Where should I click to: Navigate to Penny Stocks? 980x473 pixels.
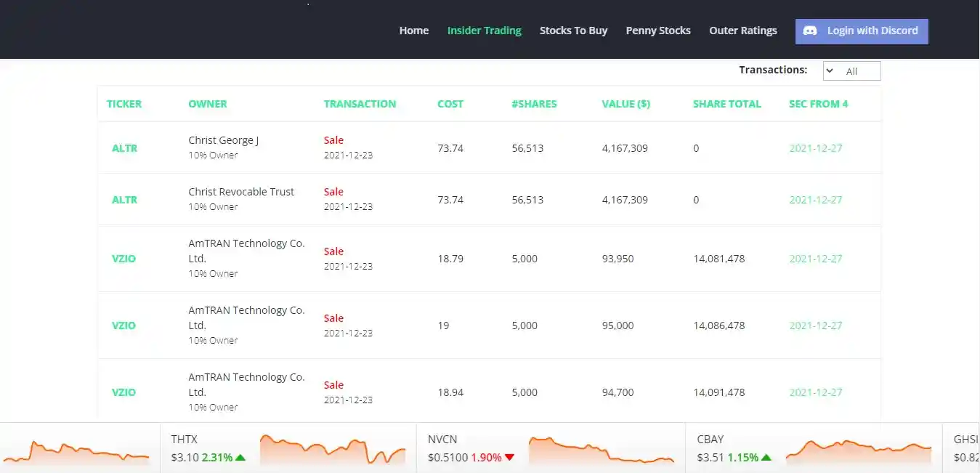[x=658, y=31]
